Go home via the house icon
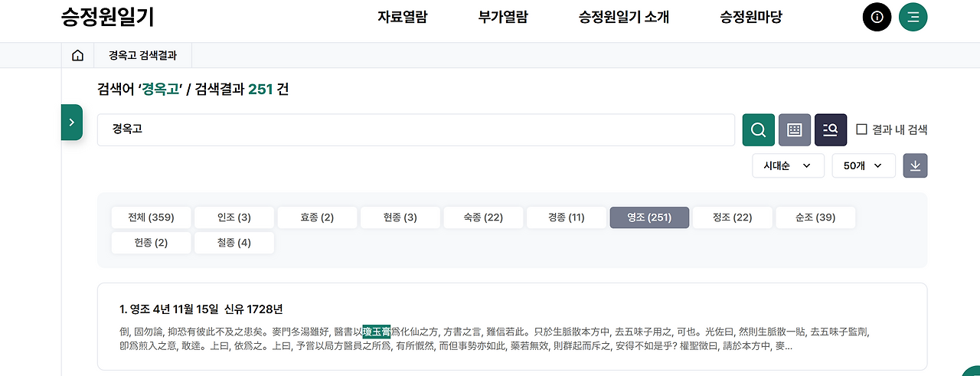 [77, 55]
